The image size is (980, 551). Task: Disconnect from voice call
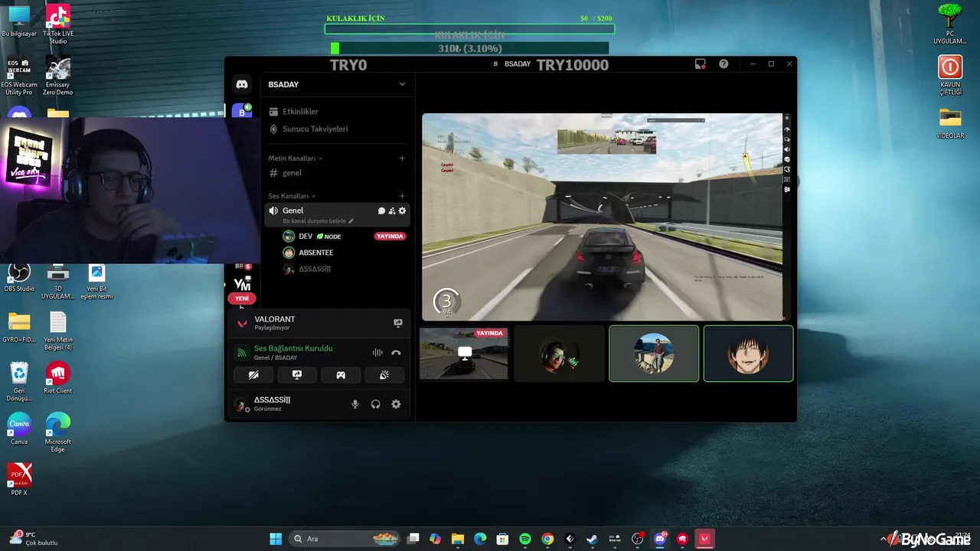[x=396, y=353]
